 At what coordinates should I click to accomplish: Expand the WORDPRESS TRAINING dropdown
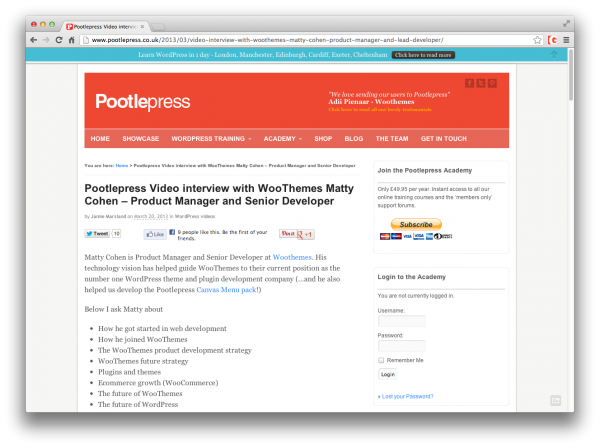211,138
